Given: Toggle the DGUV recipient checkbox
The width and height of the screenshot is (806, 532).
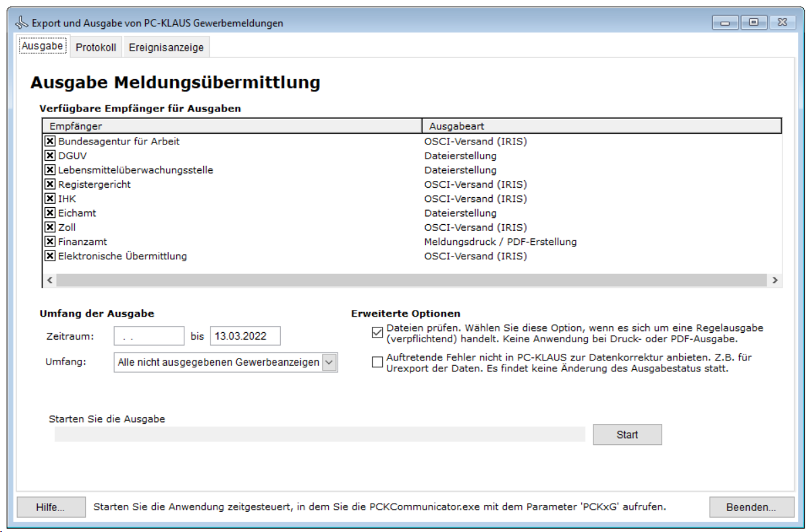Looking at the screenshot, I should pyautogui.click(x=50, y=156).
